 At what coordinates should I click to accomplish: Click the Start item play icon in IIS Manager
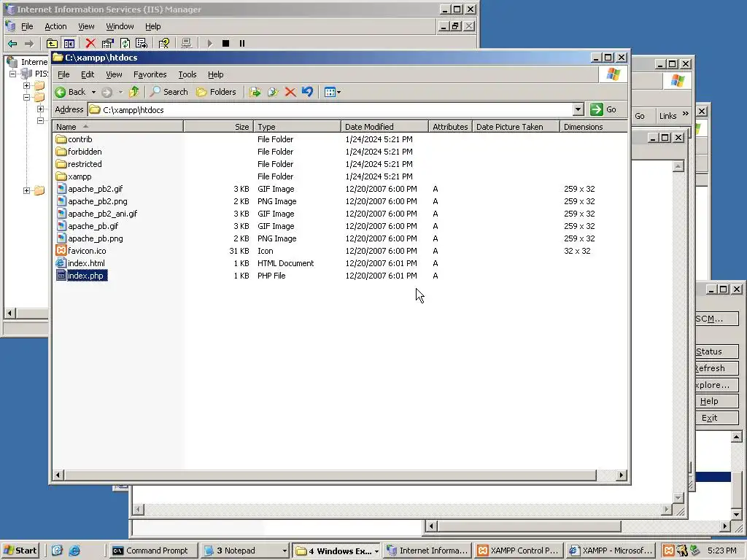(x=209, y=43)
